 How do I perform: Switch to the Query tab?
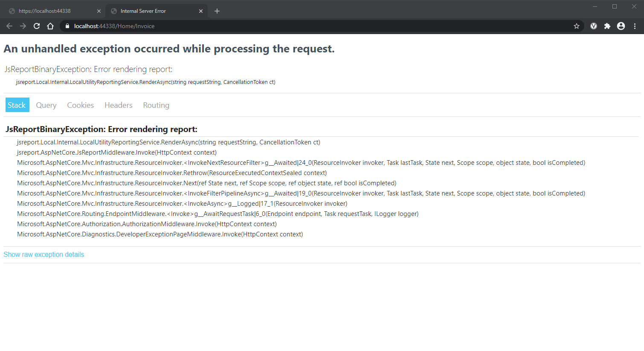point(46,105)
